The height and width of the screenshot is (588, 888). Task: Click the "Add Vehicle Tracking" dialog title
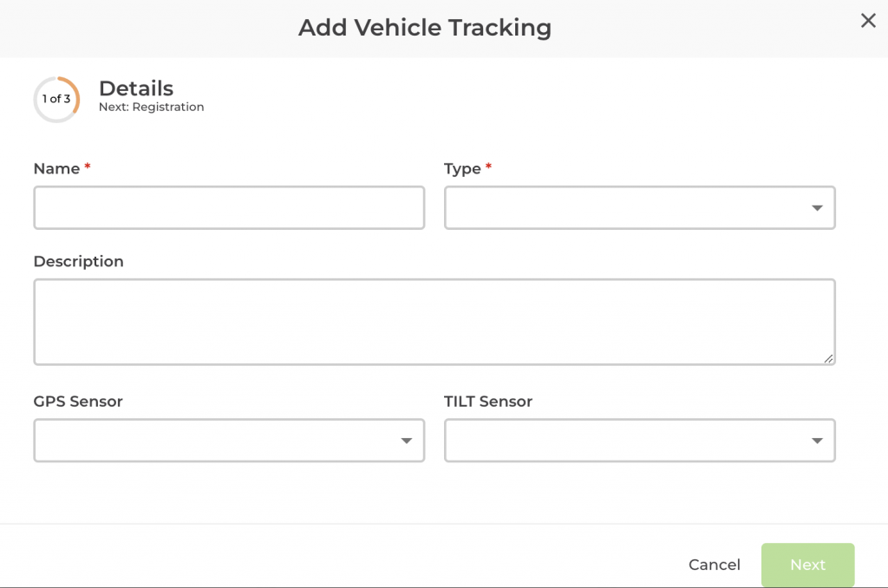click(x=425, y=28)
